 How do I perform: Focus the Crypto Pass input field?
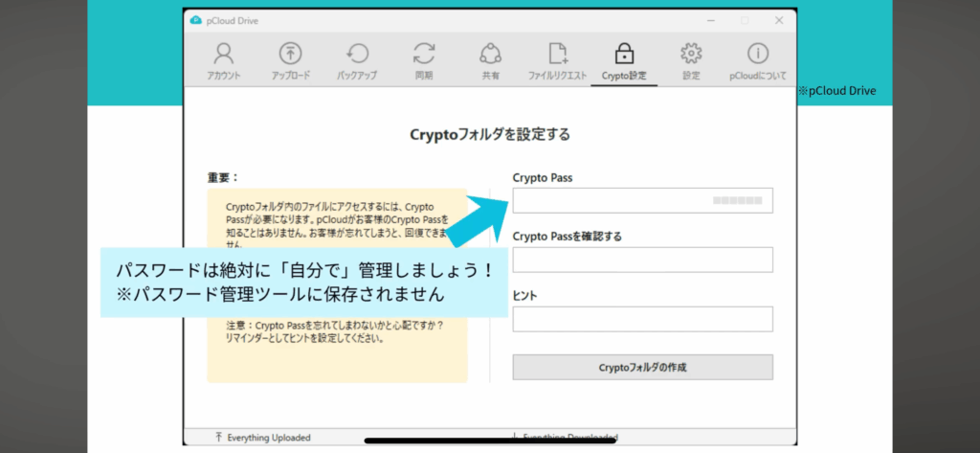pos(642,200)
